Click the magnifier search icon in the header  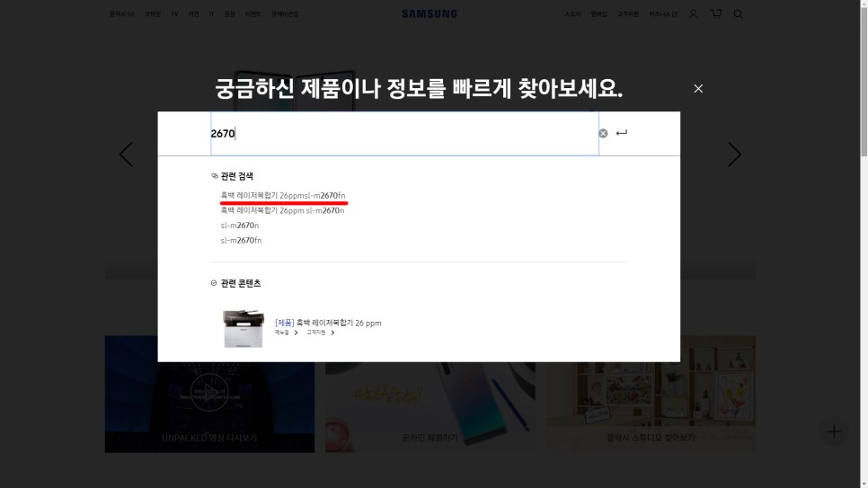click(738, 13)
